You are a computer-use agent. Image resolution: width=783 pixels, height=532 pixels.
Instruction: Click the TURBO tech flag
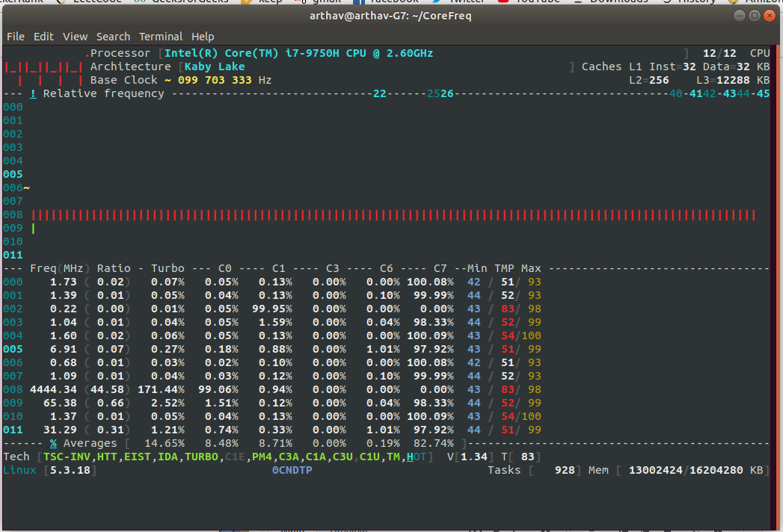coord(201,457)
